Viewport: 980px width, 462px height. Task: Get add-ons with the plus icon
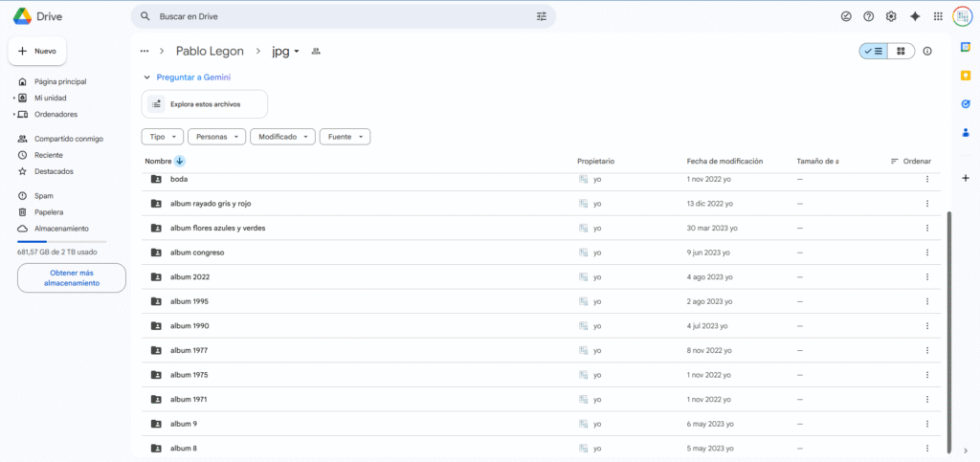click(966, 179)
